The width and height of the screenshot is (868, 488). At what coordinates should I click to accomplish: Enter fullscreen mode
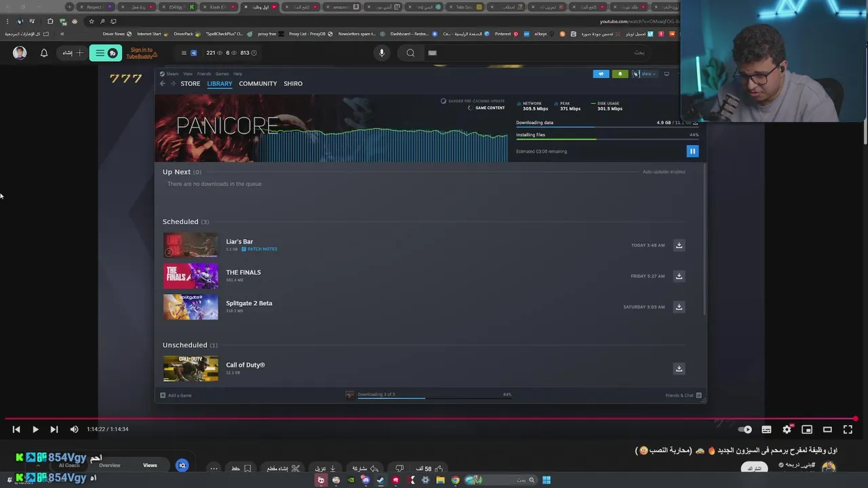click(848, 429)
